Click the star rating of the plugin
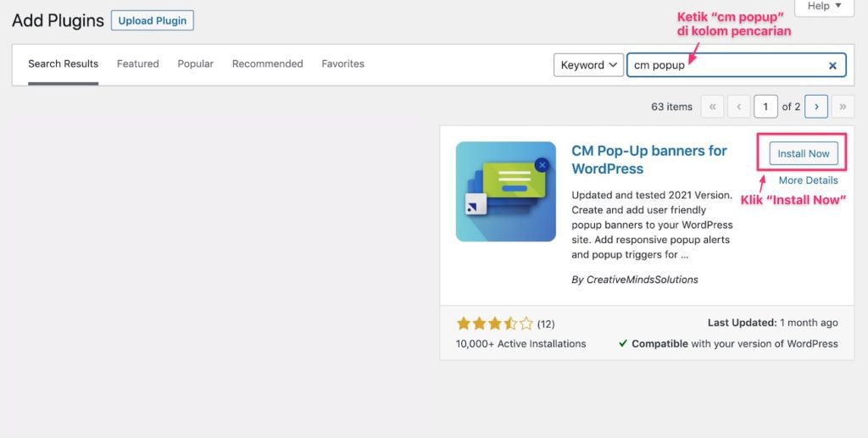This screenshot has height=438, width=868. [x=495, y=324]
